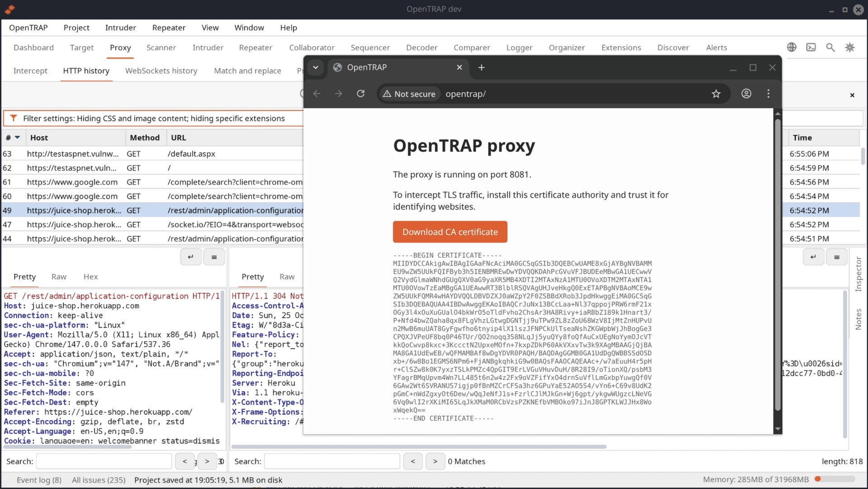Open the Help menu

[289, 28]
